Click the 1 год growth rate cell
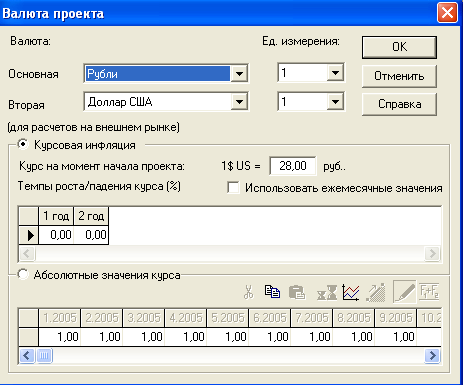Screen dimensions: 463x385 (x=56, y=235)
